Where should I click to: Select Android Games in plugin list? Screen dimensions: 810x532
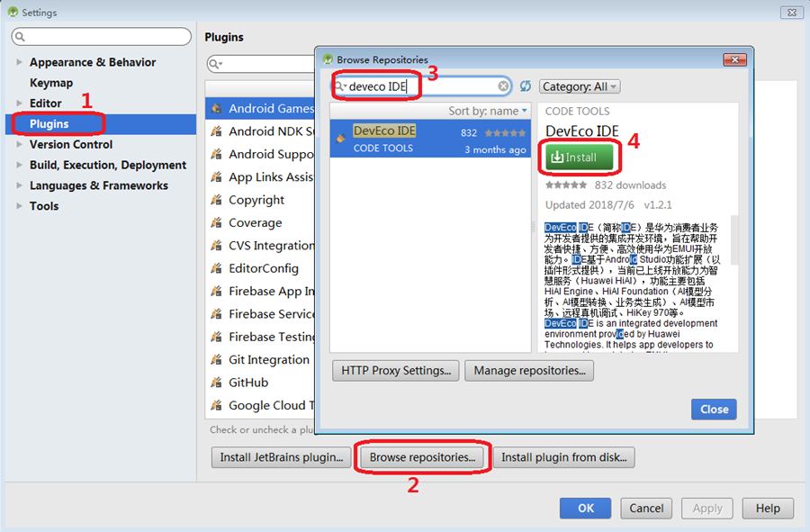260,108
